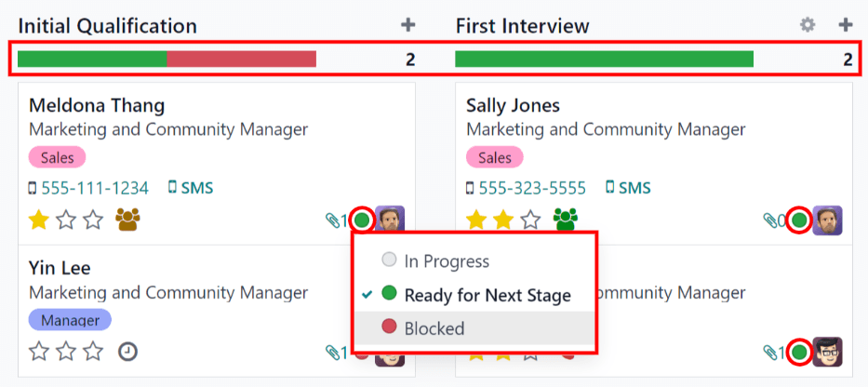Select the In Progress status option
868x387 pixels.
[x=446, y=261]
